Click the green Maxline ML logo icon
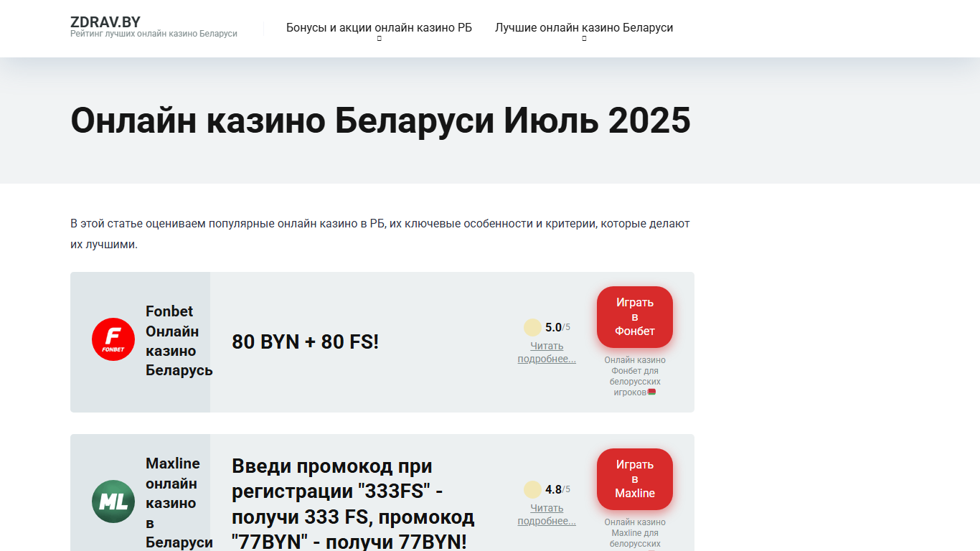This screenshot has width=980, height=551. click(113, 501)
